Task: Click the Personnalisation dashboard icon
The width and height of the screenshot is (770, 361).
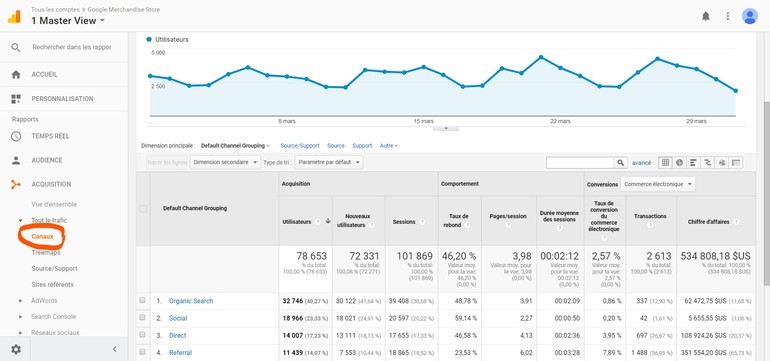Action: click(16, 99)
